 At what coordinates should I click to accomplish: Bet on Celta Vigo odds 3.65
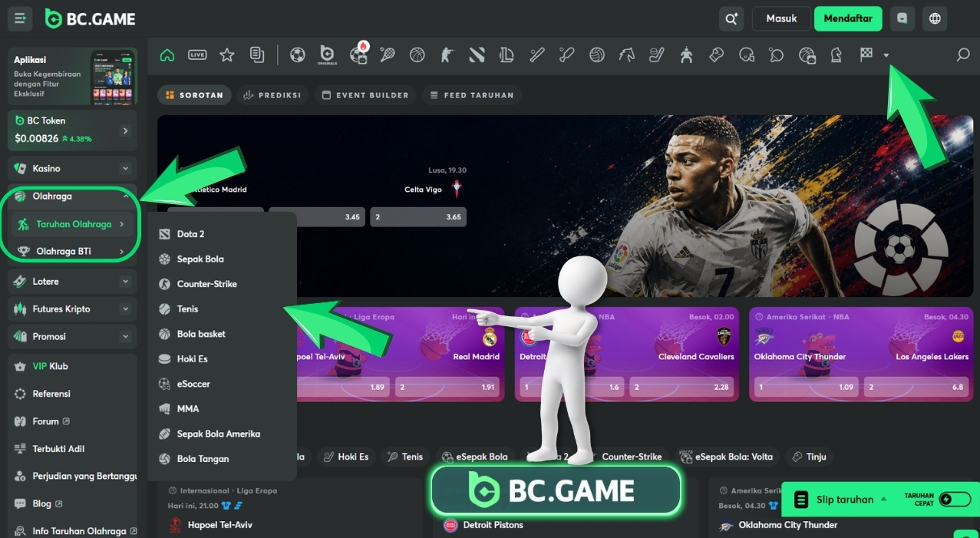[x=418, y=217]
